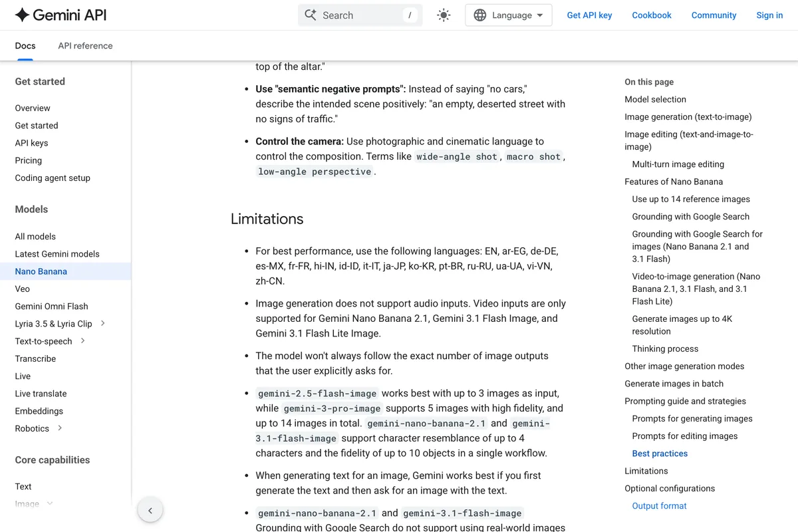Viewport: 798px width, 532px height.
Task: Open API keys sidebar page
Action: (x=31, y=143)
